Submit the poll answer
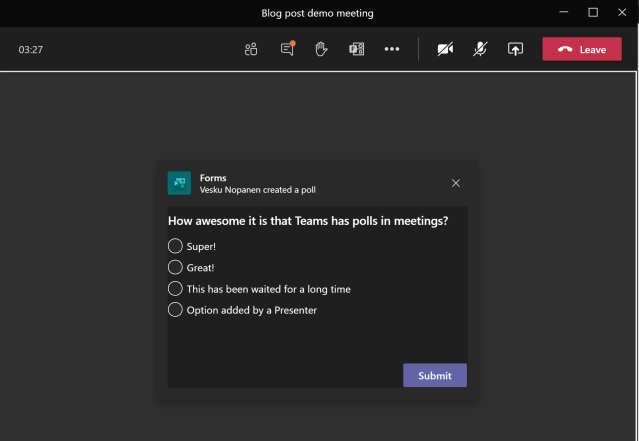The image size is (639, 441). (x=435, y=375)
